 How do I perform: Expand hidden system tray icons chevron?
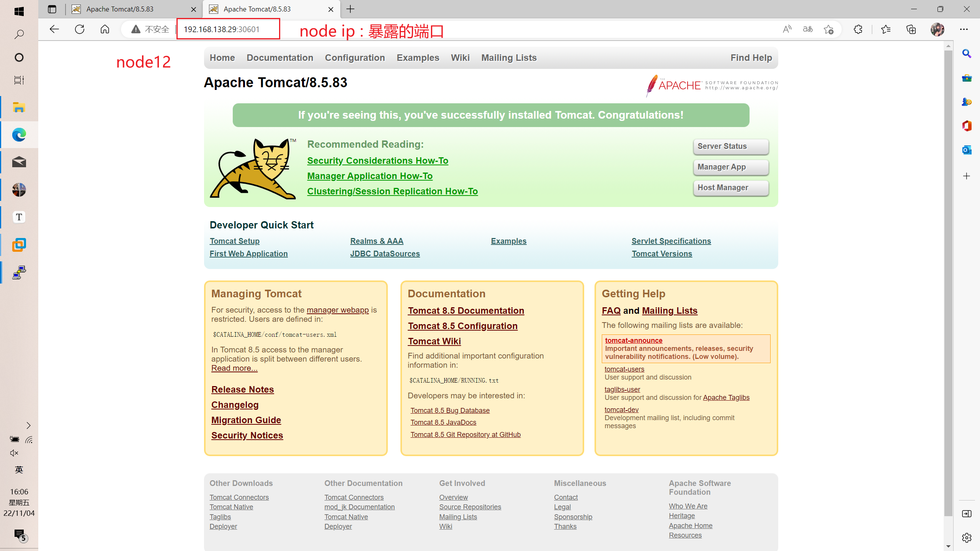(28, 425)
